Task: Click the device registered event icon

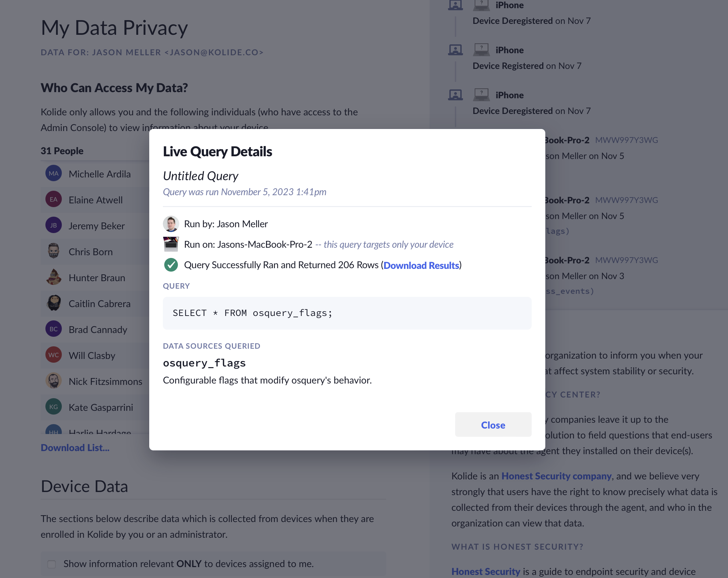Action: [455, 50]
